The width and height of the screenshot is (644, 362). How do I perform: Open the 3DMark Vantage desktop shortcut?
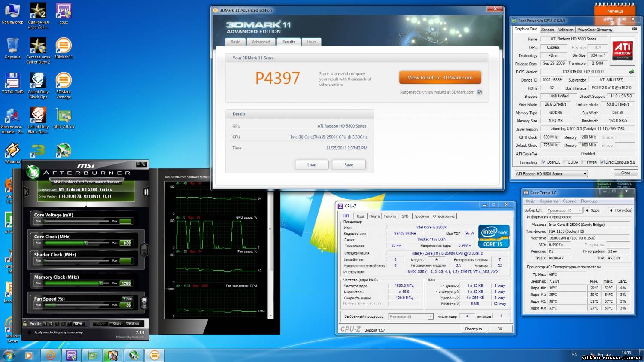coord(64,85)
